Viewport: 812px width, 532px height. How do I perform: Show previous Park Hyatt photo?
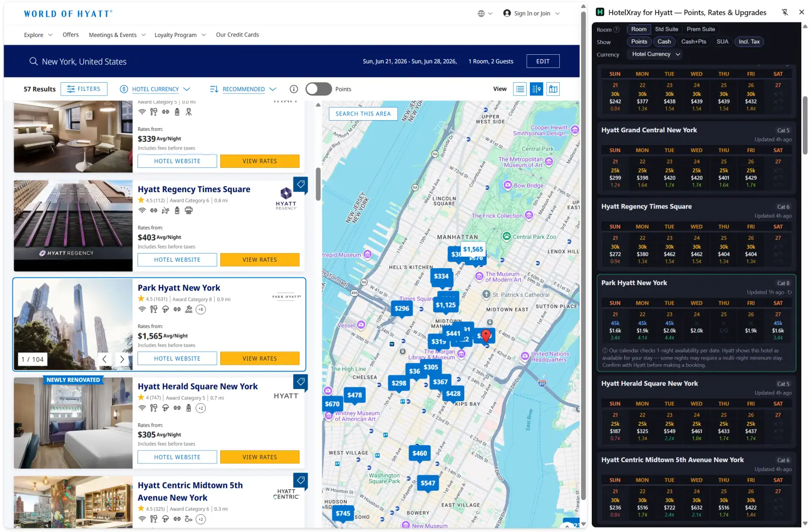point(105,359)
